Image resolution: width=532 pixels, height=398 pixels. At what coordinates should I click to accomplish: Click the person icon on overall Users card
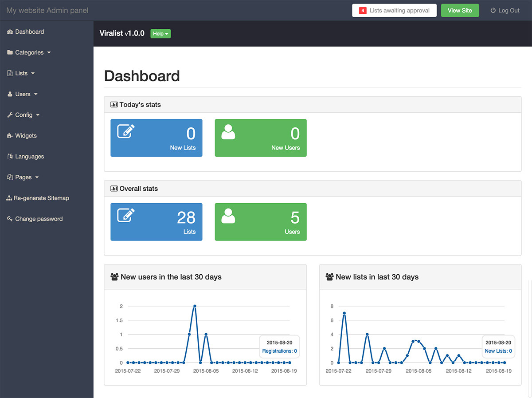click(228, 216)
